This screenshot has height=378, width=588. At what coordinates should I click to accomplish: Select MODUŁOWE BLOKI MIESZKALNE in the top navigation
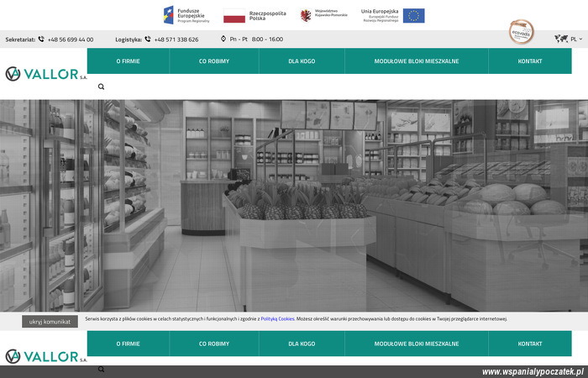tap(417, 61)
